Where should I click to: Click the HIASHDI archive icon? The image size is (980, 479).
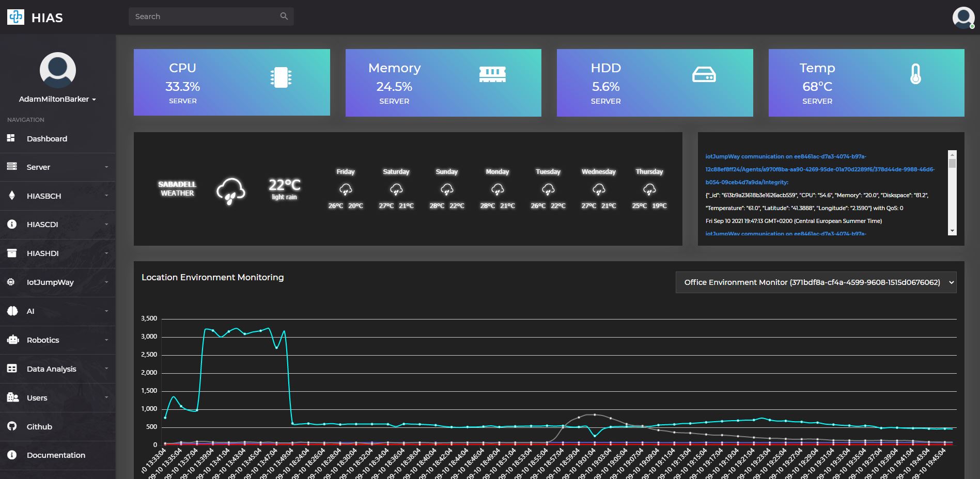(12, 253)
